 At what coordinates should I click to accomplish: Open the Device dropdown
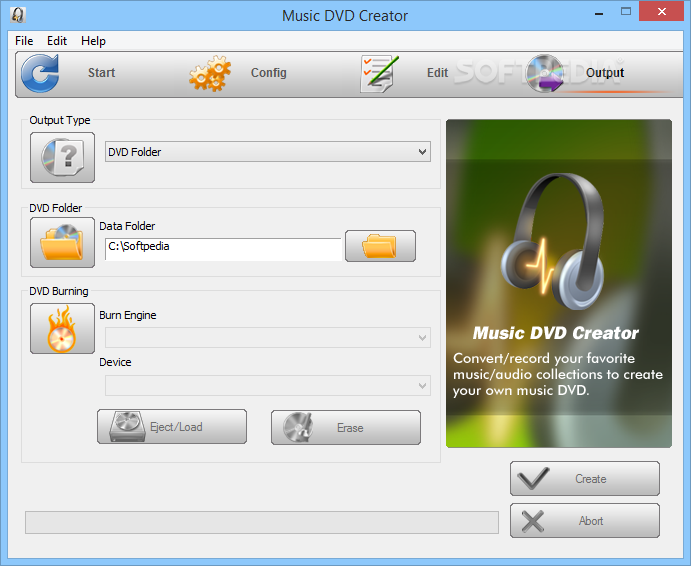click(x=267, y=386)
